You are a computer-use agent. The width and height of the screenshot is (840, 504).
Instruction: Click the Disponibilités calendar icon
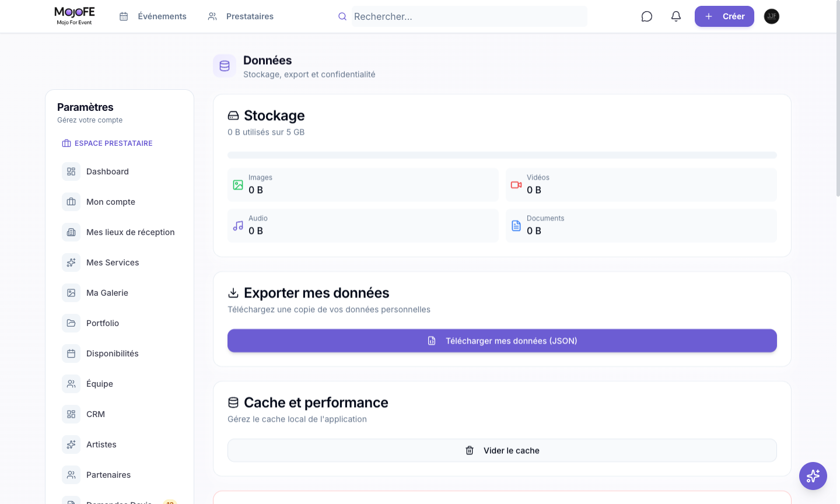(x=71, y=353)
